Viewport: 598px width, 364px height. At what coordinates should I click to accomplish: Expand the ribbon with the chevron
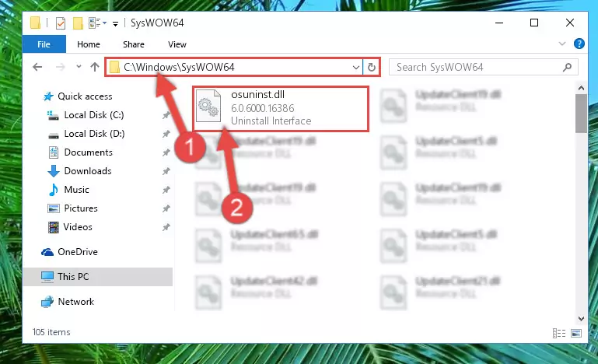coord(561,44)
